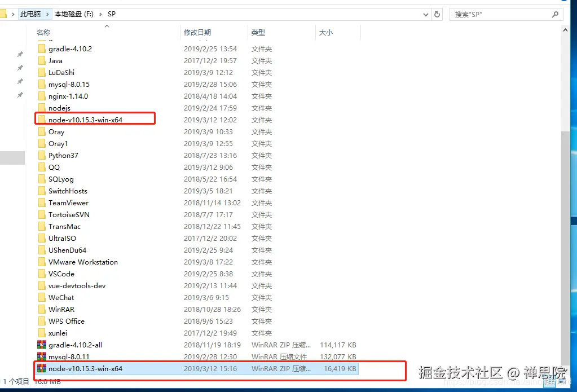The height and width of the screenshot is (392, 577).
Task: Click the mysql-8.0.15 folder icon
Action: click(42, 84)
